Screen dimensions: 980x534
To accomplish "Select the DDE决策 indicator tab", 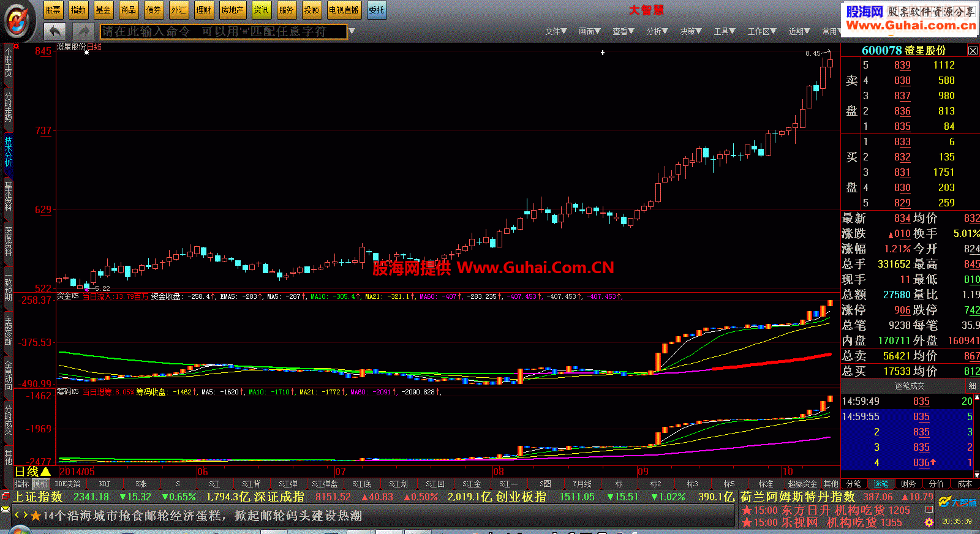I will pos(67,484).
